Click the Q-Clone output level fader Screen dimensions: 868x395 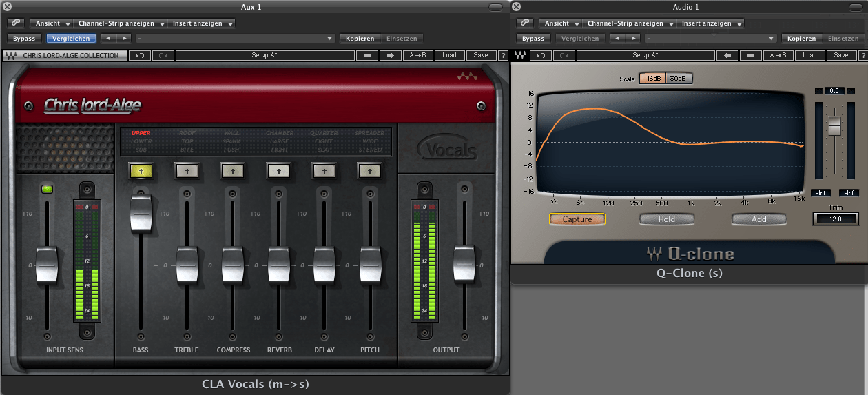pyautogui.click(x=834, y=125)
